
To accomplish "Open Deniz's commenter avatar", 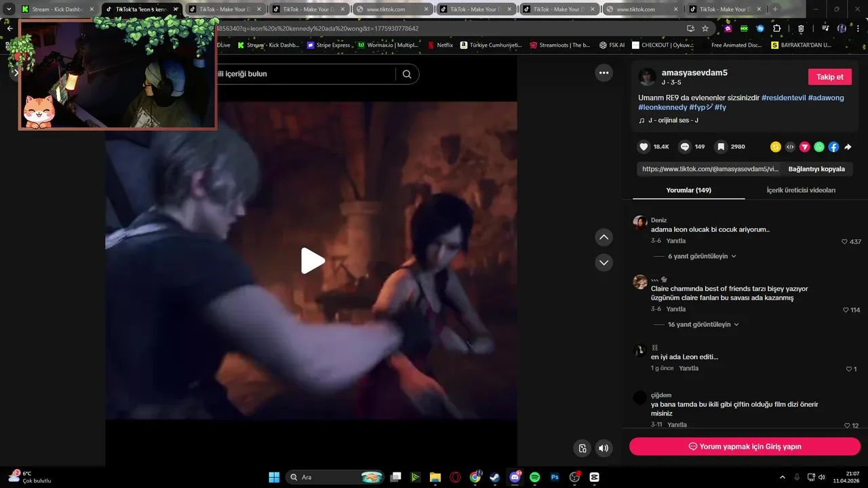I will tap(639, 223).
